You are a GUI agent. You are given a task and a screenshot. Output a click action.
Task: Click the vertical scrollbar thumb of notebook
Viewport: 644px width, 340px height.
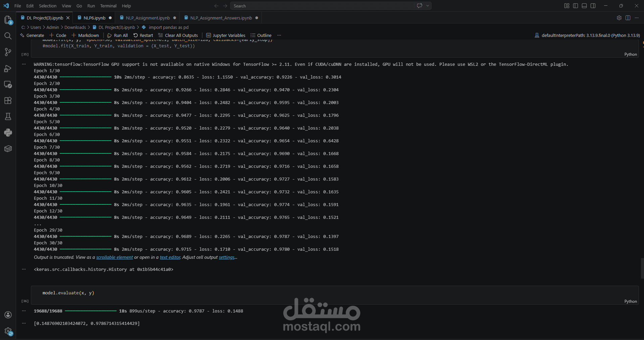(x=642, y=268)
